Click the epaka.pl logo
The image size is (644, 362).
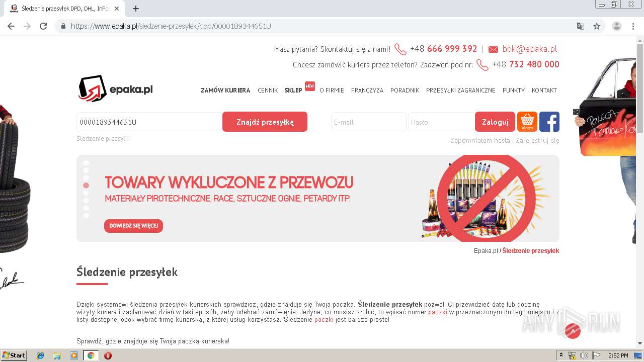[x=115, y=88]
